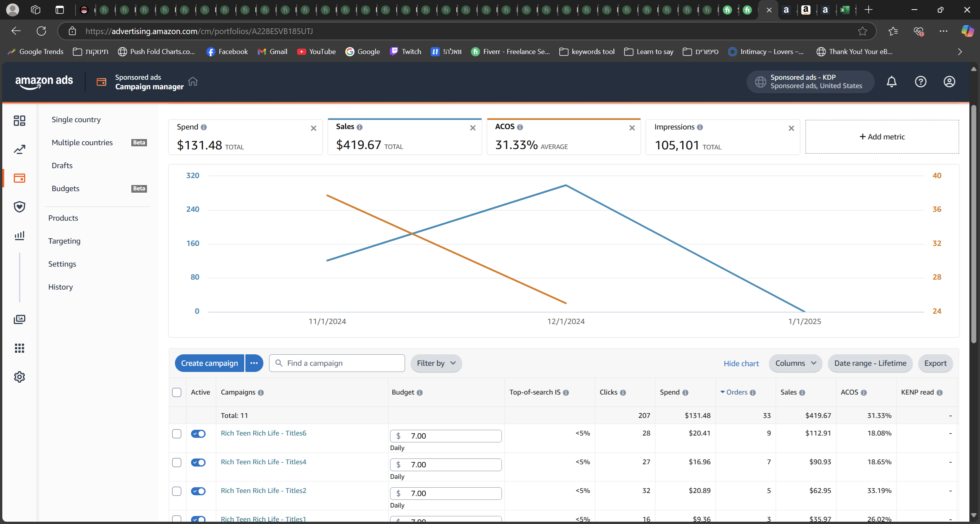Viewport: 980px width, 524px height.
Task: Open the Date range - Lifetime selector
Action: point(870,363)
